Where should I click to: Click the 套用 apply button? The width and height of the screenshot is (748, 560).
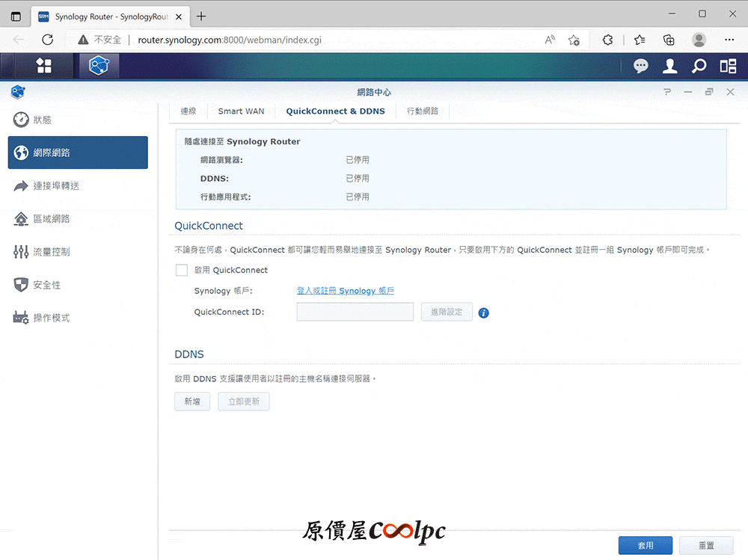pyautogui.click(x=646, y=545)
